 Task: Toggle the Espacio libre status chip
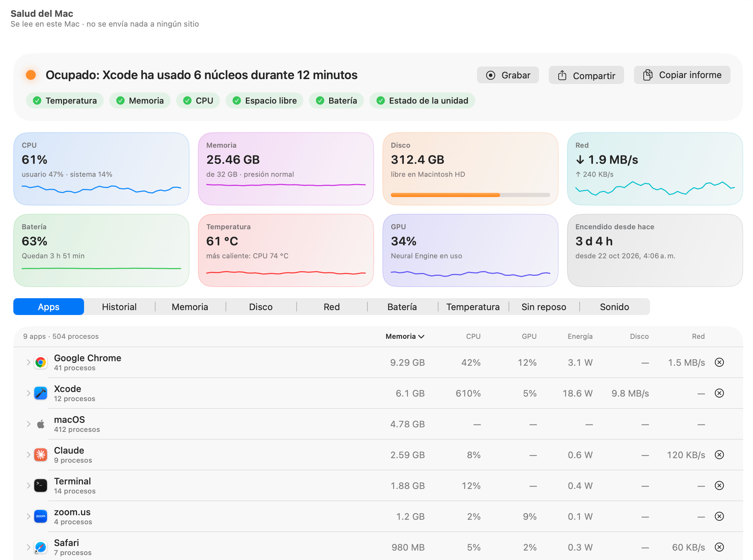(x=264, y=101)
